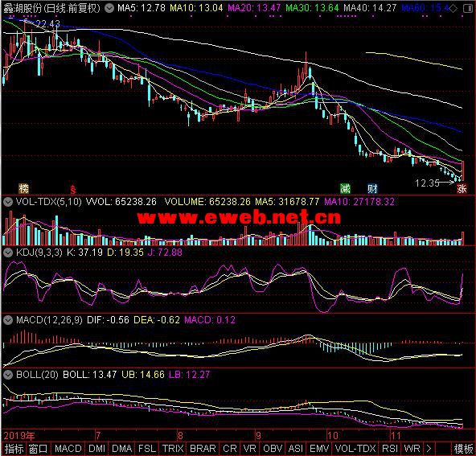
Task: Click the month 11 marker on the time axis
Action: click(x=396, y=436)
